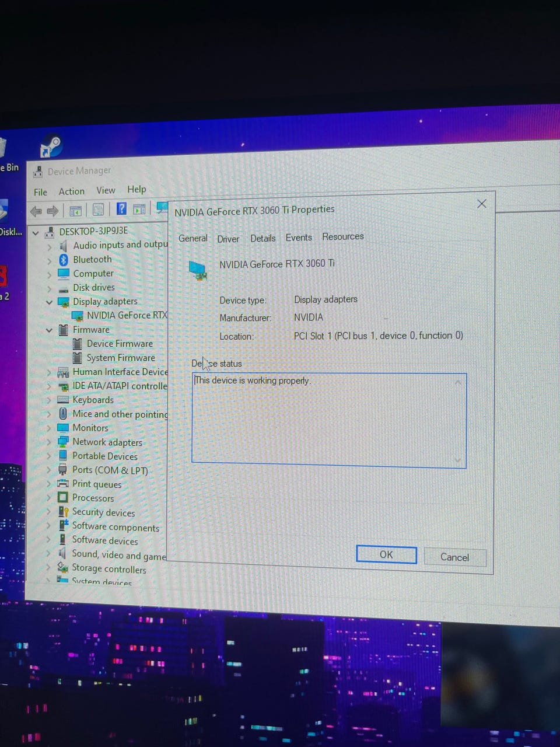Click the Device Manager title bar icon
This screenshot has width=560, height=747.
pyautogui.click(x=38, y=172)
